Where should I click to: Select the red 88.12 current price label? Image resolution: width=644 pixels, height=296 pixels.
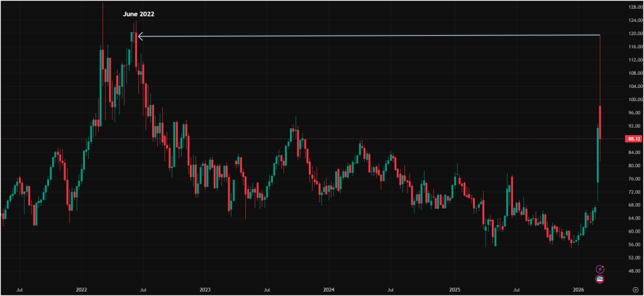[633, 139]
